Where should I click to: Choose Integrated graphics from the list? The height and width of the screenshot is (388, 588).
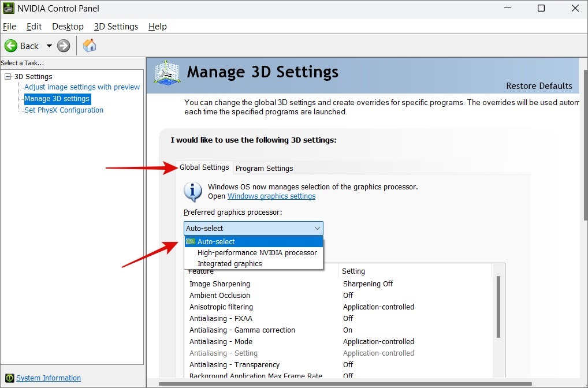(x=229, y=263)
